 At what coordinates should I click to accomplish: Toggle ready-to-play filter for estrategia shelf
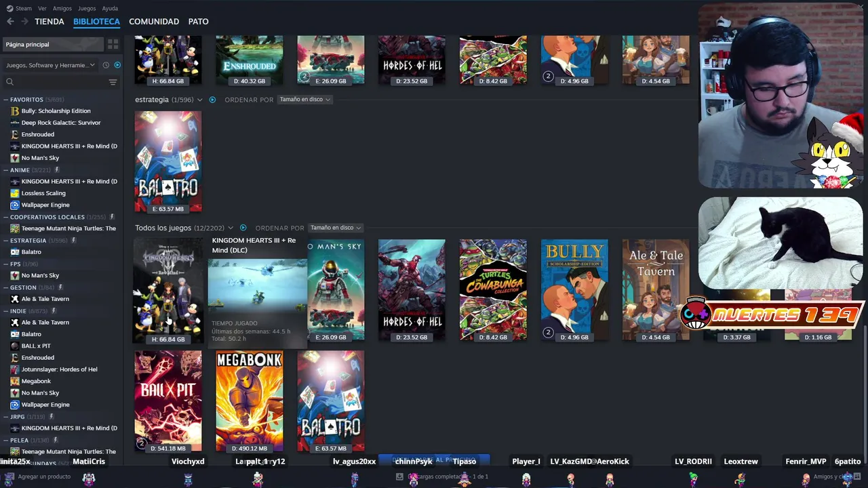click(x=212, y=100)
